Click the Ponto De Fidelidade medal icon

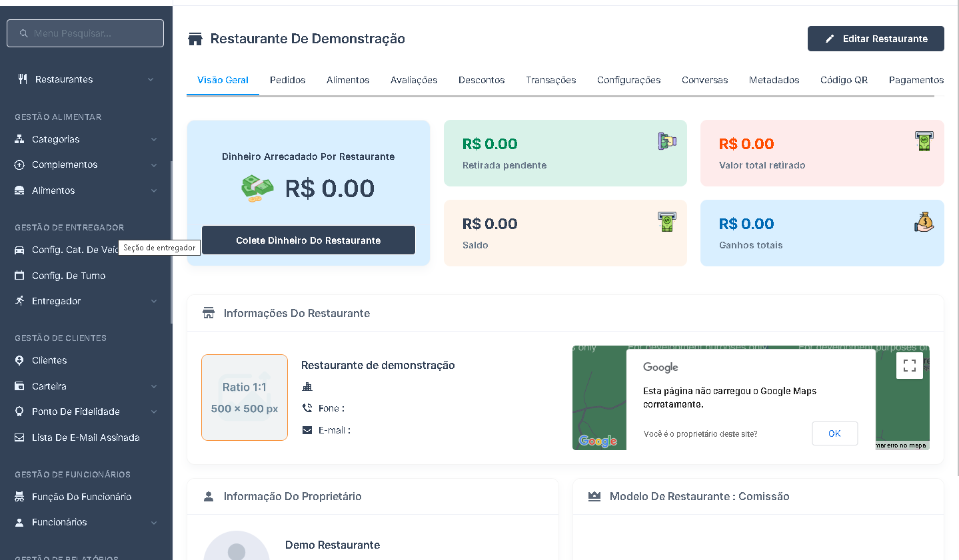(x=19, y=412)
